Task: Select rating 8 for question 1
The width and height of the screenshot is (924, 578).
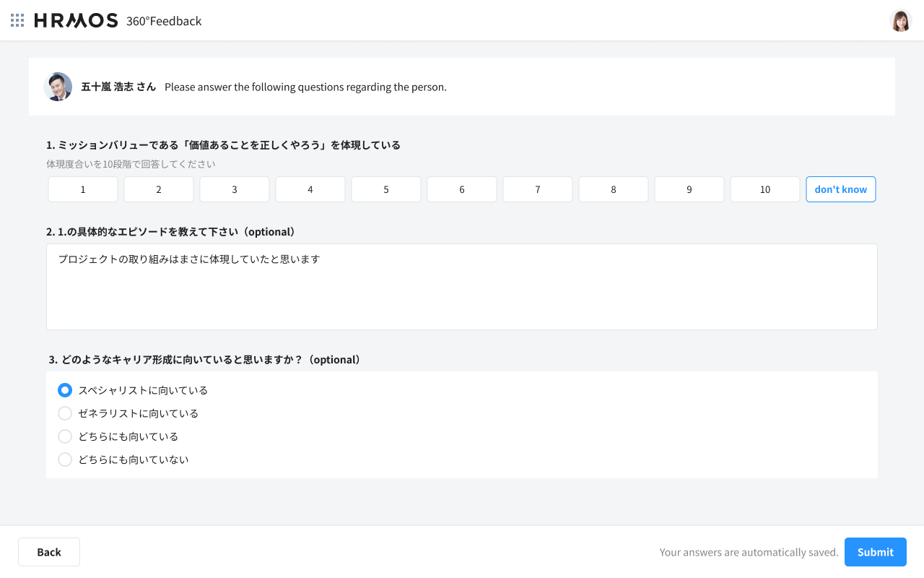Action: tap(614, 189)
